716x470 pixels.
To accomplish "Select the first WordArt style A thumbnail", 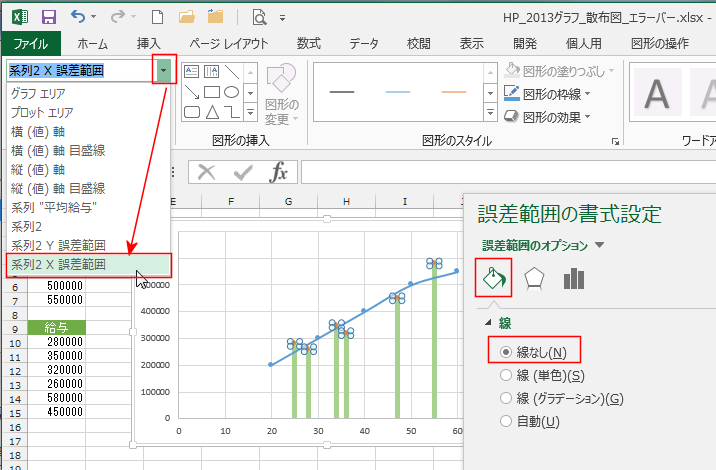I will click(x=657, y=93).
